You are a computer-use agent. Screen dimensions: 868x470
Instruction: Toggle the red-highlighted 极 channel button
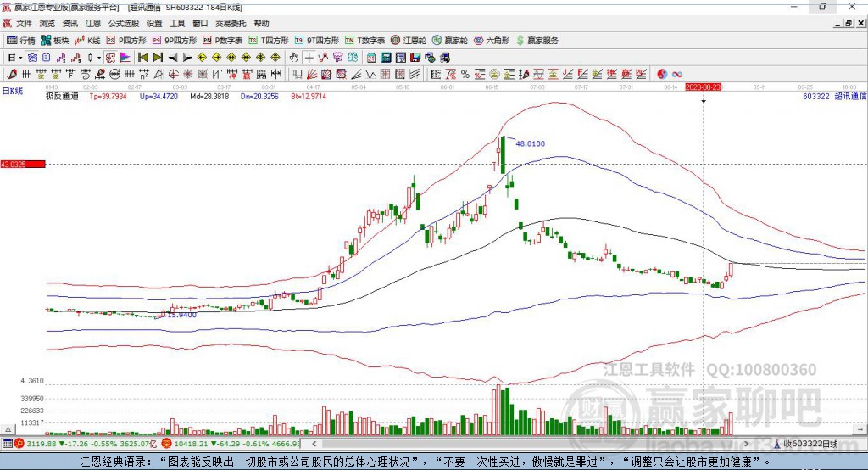[x=111, y=58]
